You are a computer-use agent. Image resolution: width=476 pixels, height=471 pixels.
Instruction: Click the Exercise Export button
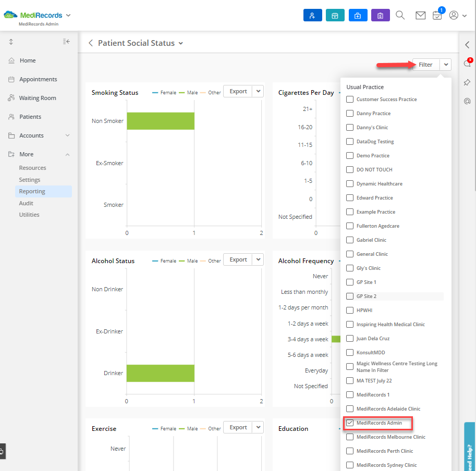point(238,427)
